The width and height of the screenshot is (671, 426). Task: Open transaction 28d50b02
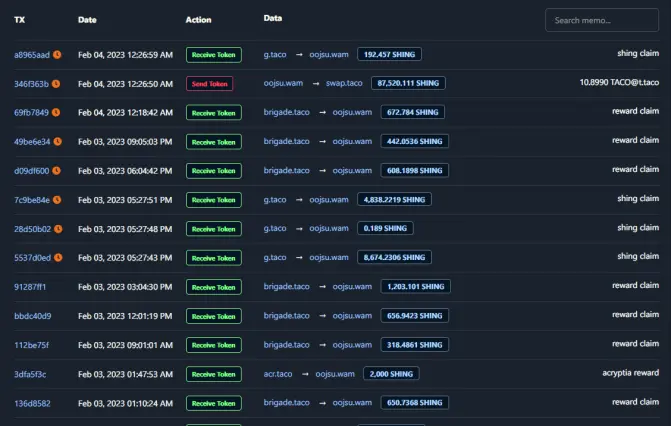pyautogui.click(x=33, y=229)
